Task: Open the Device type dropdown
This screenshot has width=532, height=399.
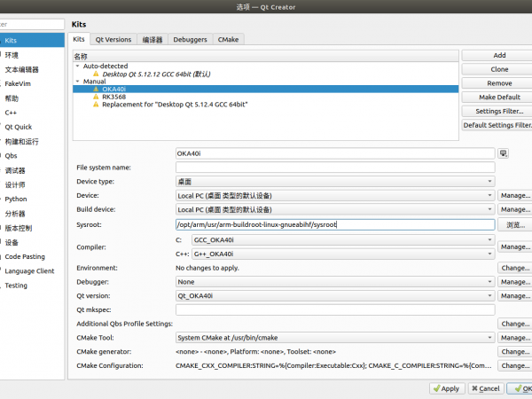Action: pyautogui.click(x=334, y=181)
